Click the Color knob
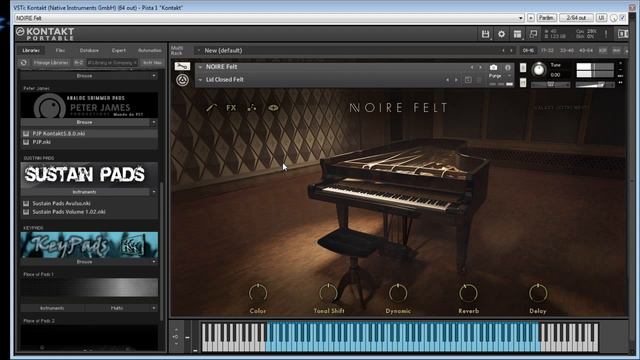The width and height of the screenshot is (640, 360). pyautogui.click(x=258, y=293)
